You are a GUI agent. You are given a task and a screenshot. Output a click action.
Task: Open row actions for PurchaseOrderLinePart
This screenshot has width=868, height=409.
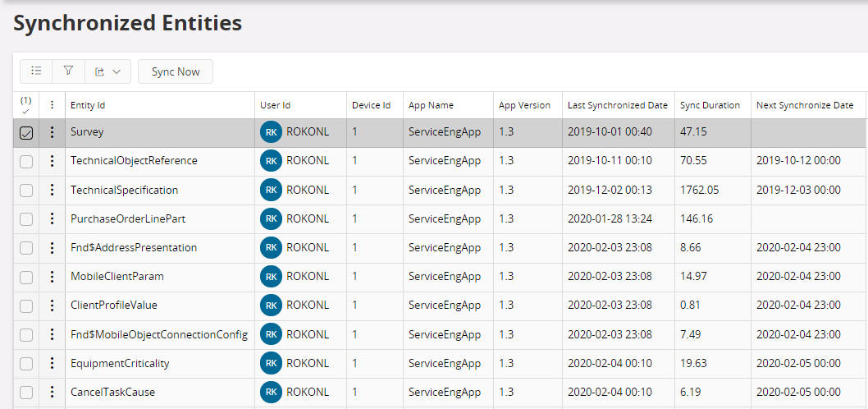pyautogui.click(x=52, y=218)
